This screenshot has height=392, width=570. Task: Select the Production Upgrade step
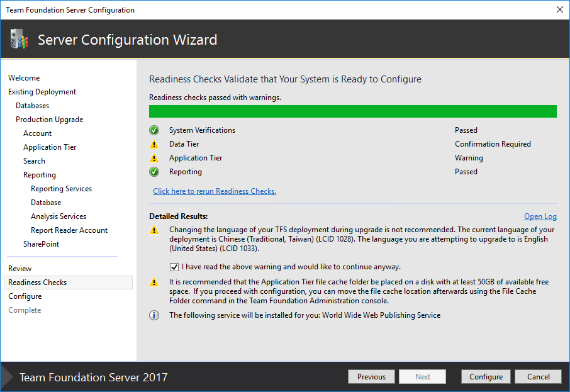(50, 120)
